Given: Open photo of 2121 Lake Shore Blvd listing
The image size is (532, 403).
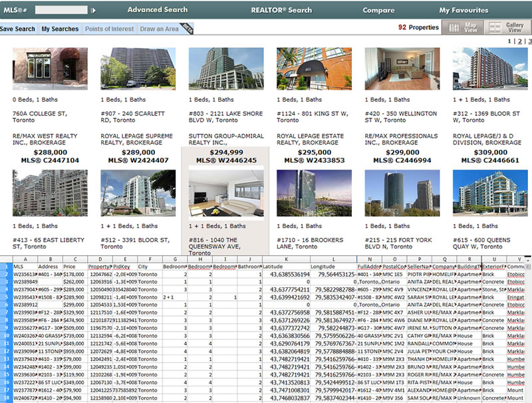Looking at the screenshot, I should click(226, 68).
